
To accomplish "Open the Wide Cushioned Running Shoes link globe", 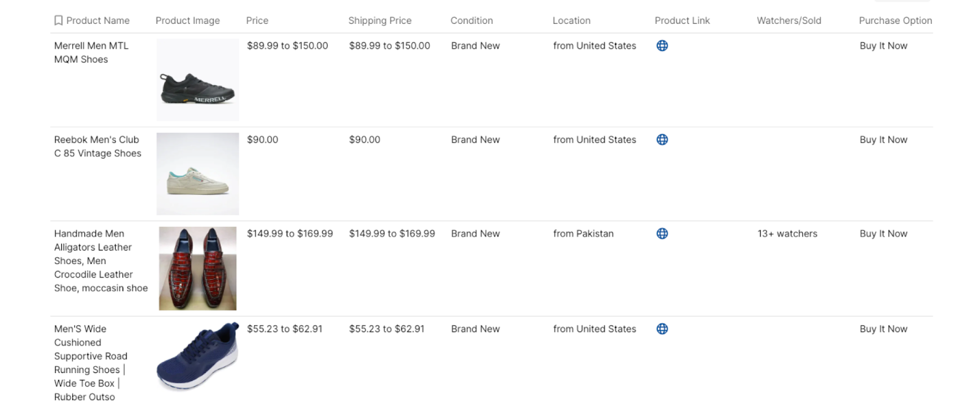I will pyautogui.click(x=662, y=329).
